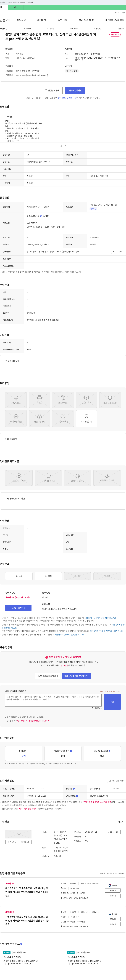The height and width of the screenshot is (980, 126).
Task: Open the 실업급여 menu
Action: tap(62, 20)
